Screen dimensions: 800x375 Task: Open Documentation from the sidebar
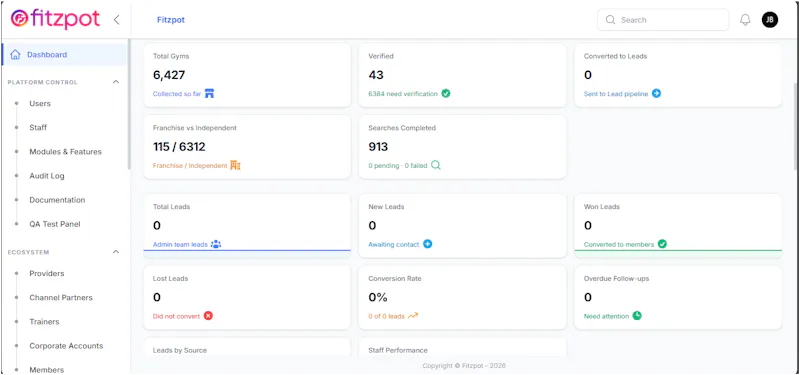(57, 200)
